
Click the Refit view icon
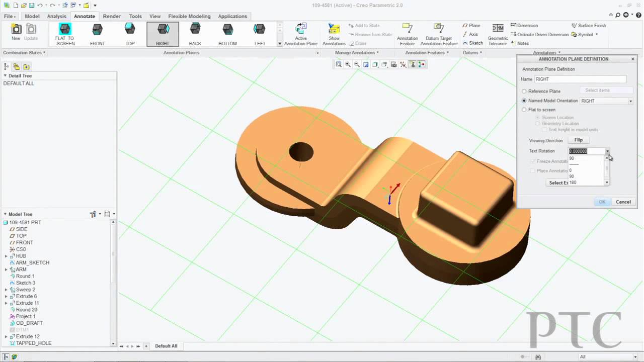(x=339, y=64)
